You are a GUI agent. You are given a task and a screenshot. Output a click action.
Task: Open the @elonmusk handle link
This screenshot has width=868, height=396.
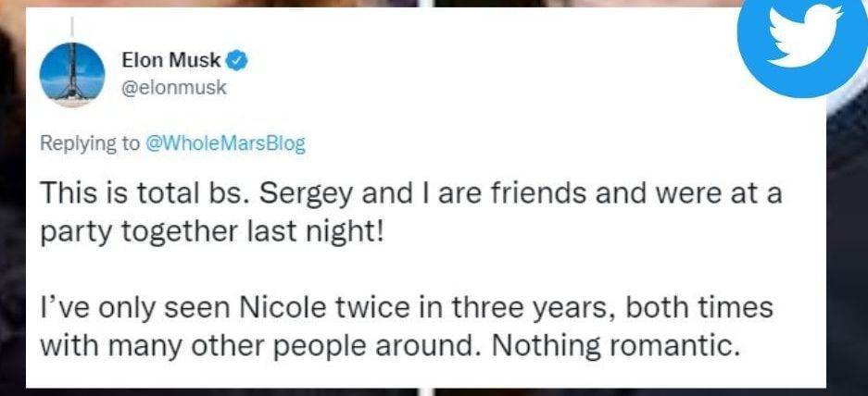coord(174,87)
